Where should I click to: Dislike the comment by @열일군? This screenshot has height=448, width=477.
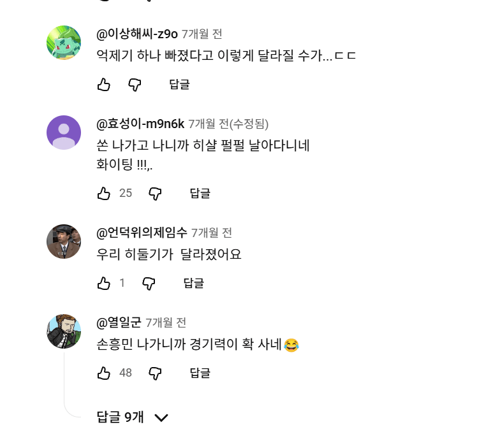[155, 373]
